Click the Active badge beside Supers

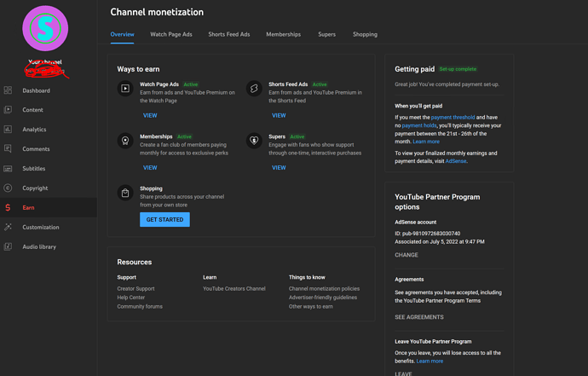[297, 136]
